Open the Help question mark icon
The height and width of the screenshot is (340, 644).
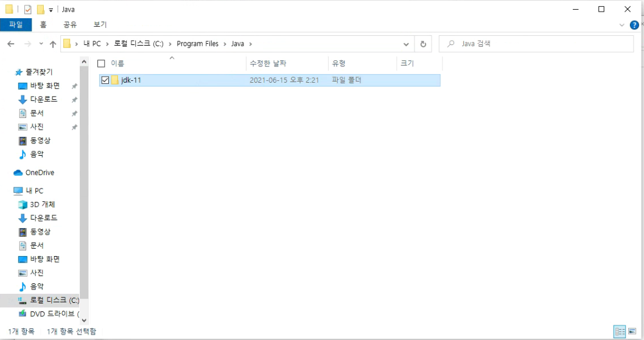(634, 25)
